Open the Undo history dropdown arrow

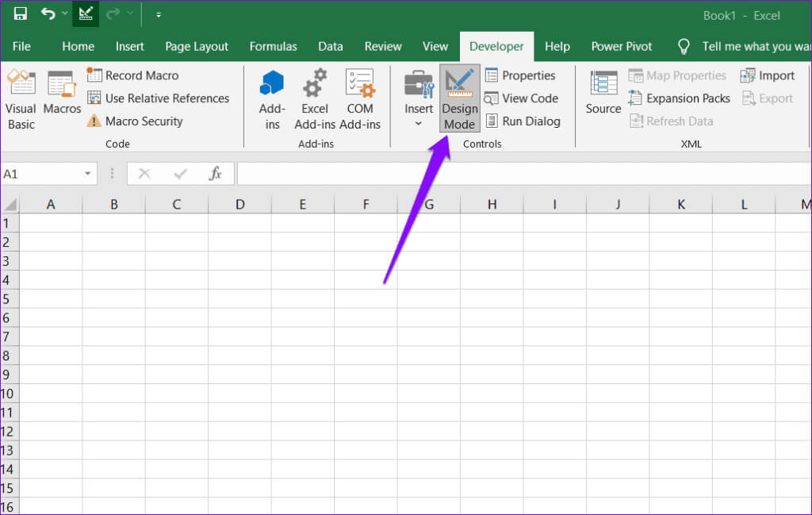click(65, 13)
